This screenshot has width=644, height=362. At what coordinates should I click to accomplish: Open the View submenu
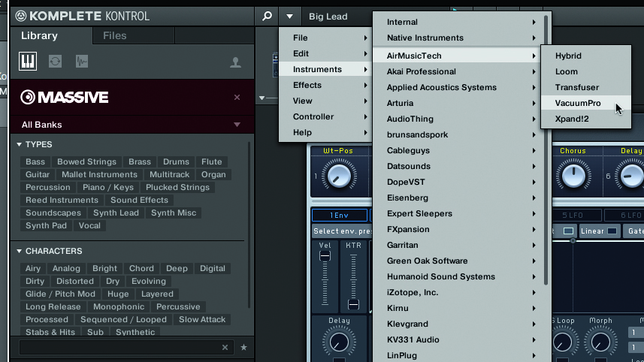(x=326, y=101)
